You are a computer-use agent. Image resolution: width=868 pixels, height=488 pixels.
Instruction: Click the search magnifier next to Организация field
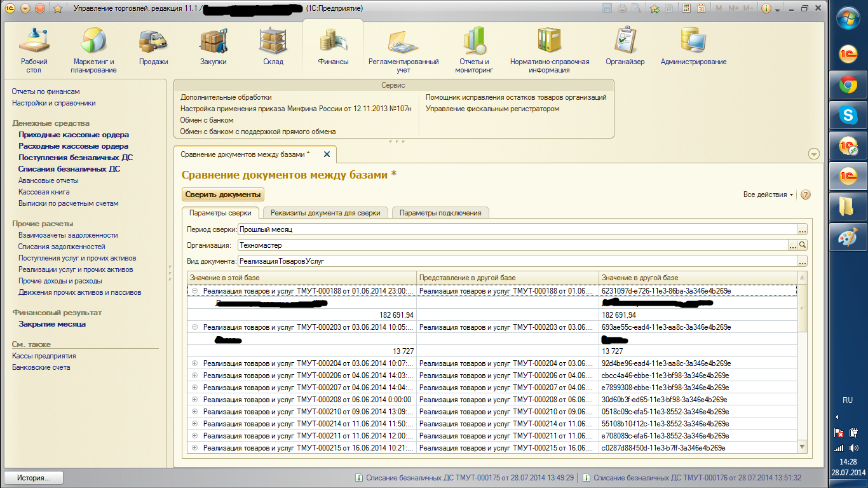[803, 245]
